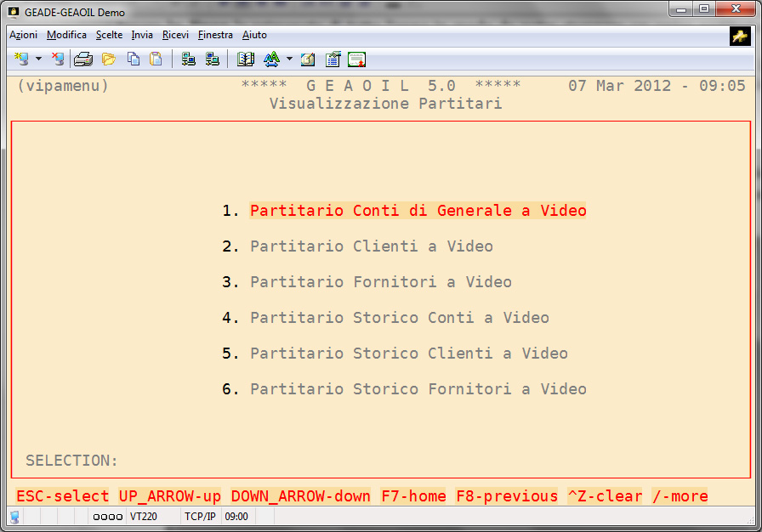The height and width of the screenshot is (532, 762).
Task: Click the copy icon in the toolbar
Action: 134,59
